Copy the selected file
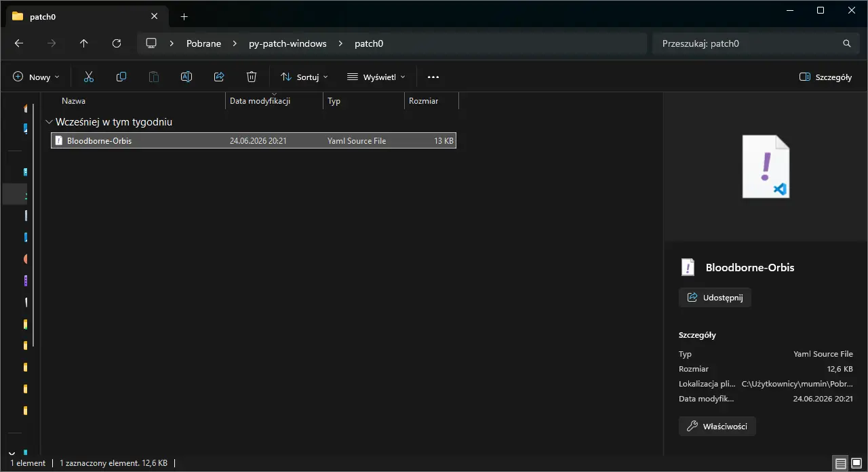Screen dimensions: 868x472 (x=121, y=77)
